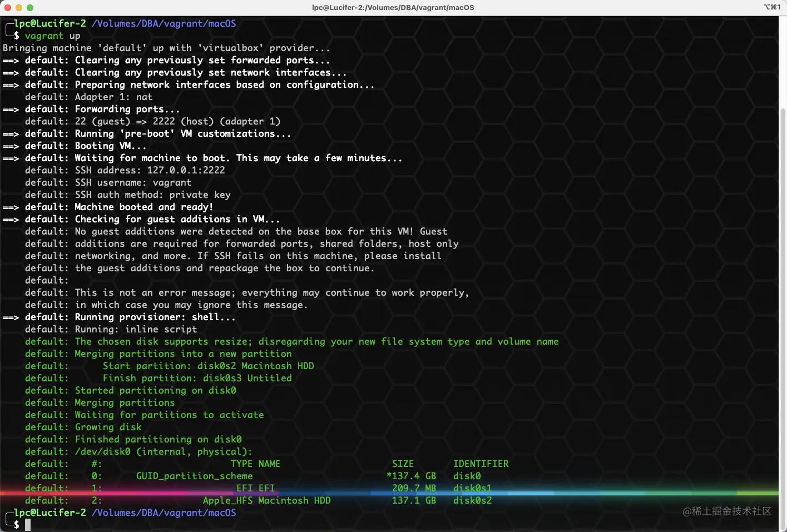Click the ⌥⌘1 shortcut indicator in the title bar
The image size is (787, 532).
[x=772, y=7]
